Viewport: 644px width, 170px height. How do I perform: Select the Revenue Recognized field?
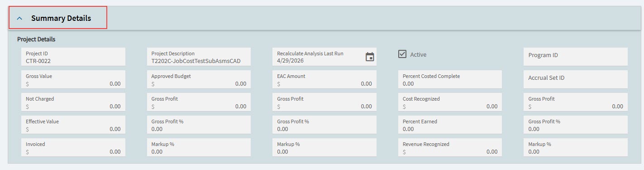[x=450, y=147]
